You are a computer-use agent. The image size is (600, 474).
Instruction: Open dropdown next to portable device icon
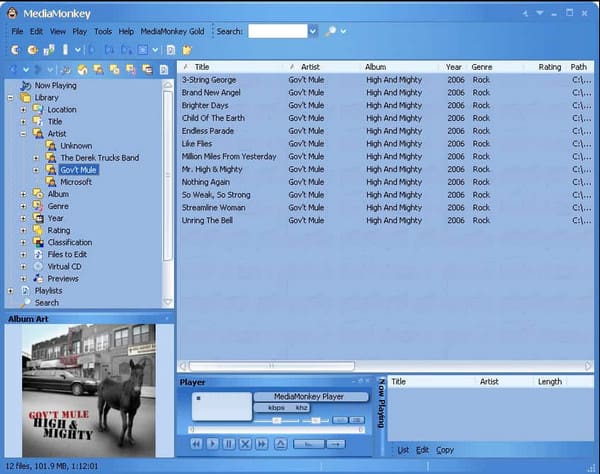(78, 50)
